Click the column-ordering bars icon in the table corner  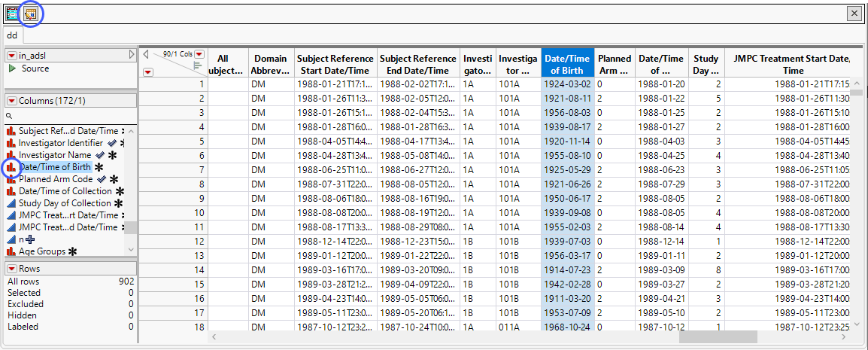tap(198, 65)
